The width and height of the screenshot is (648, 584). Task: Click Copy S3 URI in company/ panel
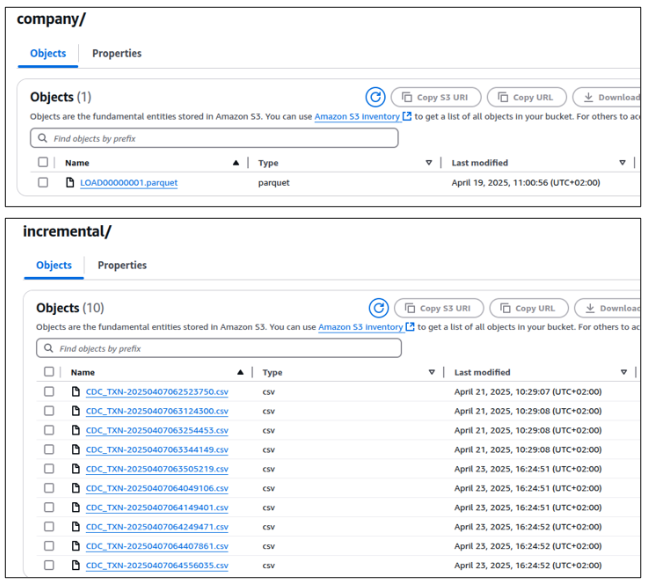pyautogui.click(x=436, y=97)
